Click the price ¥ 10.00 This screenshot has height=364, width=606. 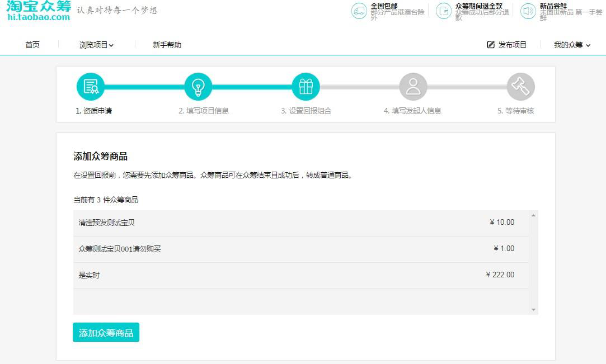point(502,223)
